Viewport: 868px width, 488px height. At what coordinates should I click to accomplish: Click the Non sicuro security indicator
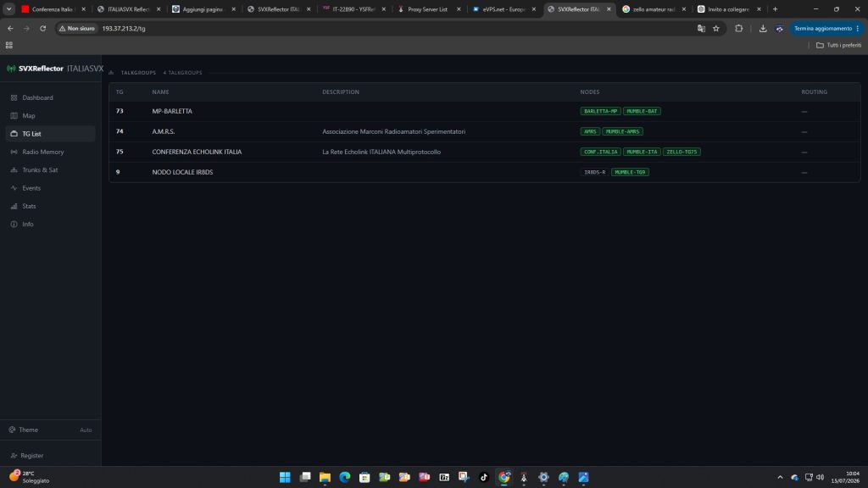tap(77, 28)
